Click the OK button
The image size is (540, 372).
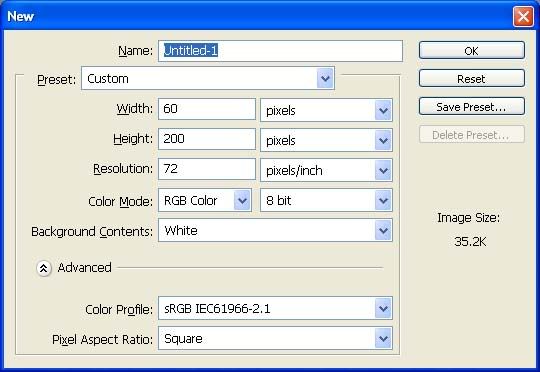pyautogui.click(x=472, y=51)
